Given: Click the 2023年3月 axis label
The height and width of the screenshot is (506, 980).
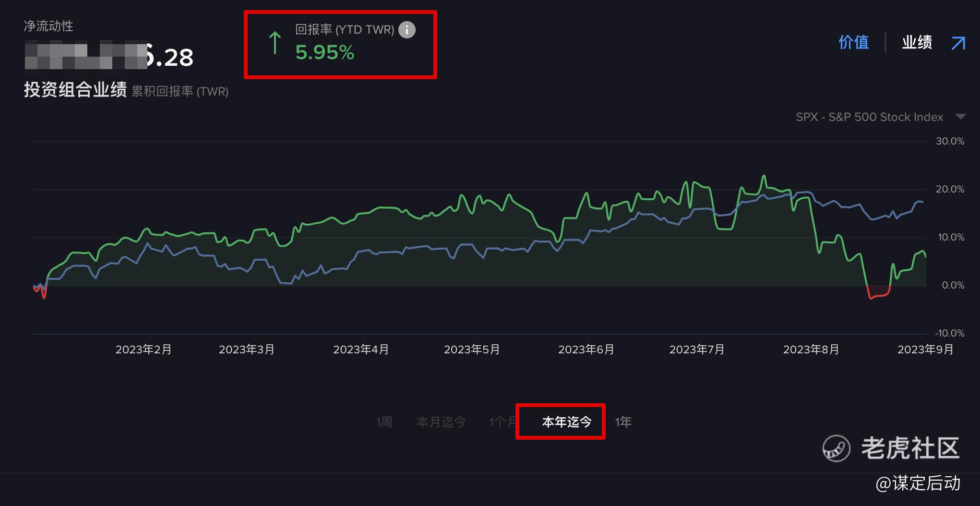Looking at the screenshot, I should [247, 349].
